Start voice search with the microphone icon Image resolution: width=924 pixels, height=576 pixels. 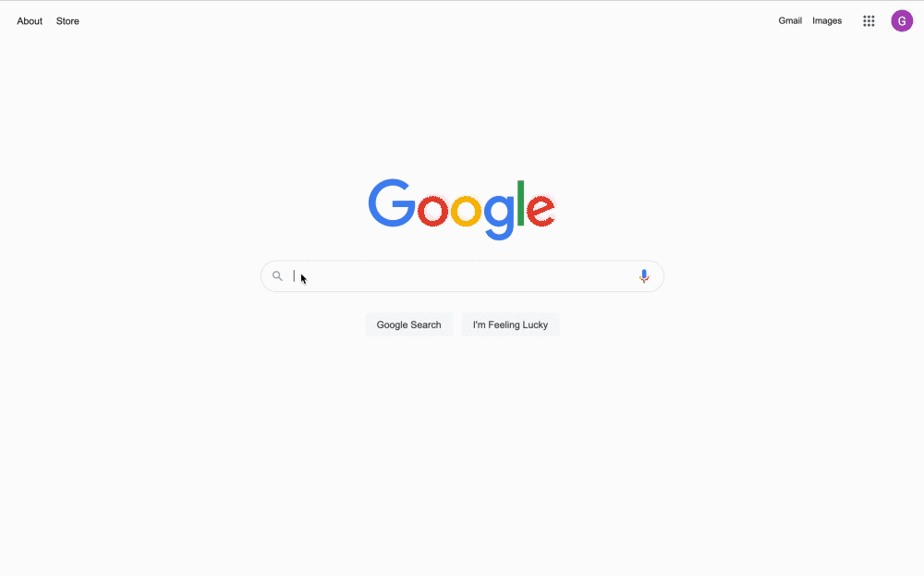644,276
